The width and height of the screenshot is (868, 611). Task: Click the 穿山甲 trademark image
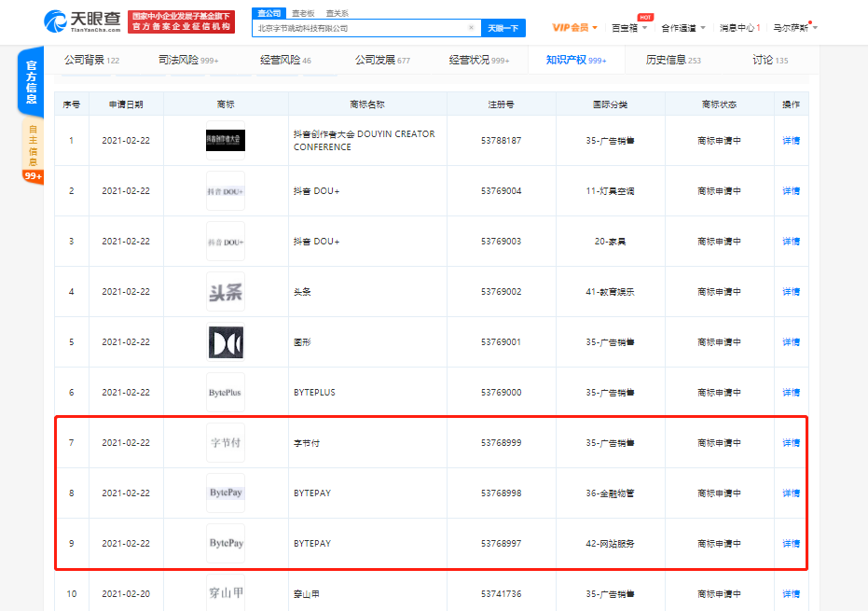[226, 592]
